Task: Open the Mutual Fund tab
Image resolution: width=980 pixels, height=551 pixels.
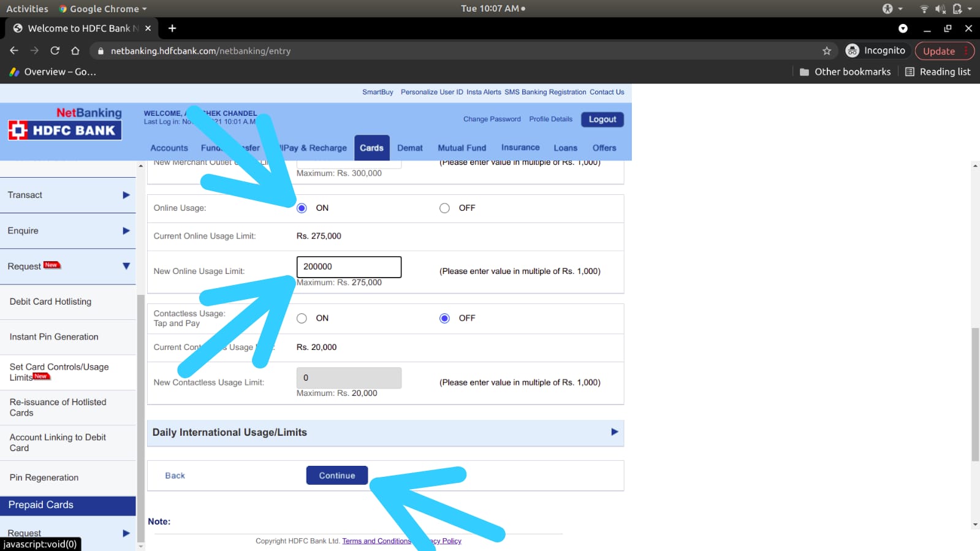Action: coord(462,148)
